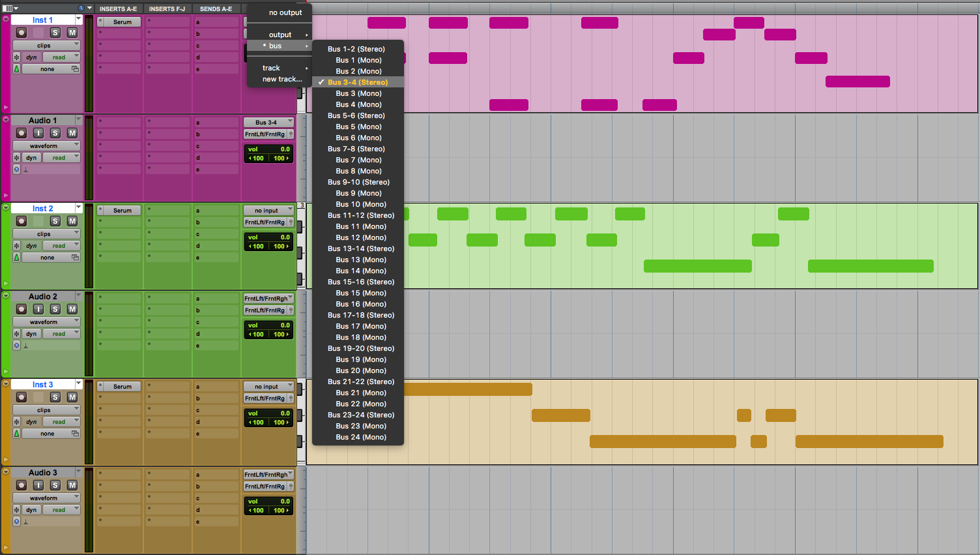Solo the Audio 2 track
This screenshot has width=980, height=555.
55,309
